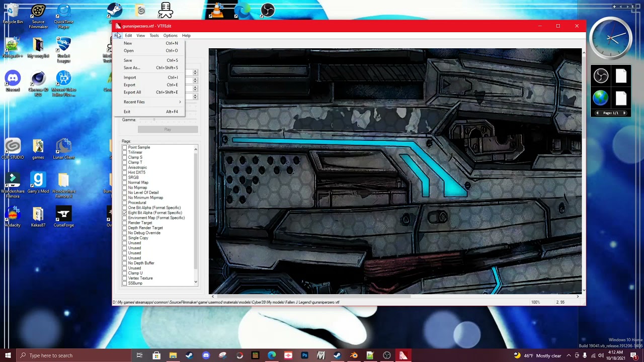The height and width of the screenshot is (362, 644).
Task: Expand the Recent Files submenu
Action: pos(149,102)
